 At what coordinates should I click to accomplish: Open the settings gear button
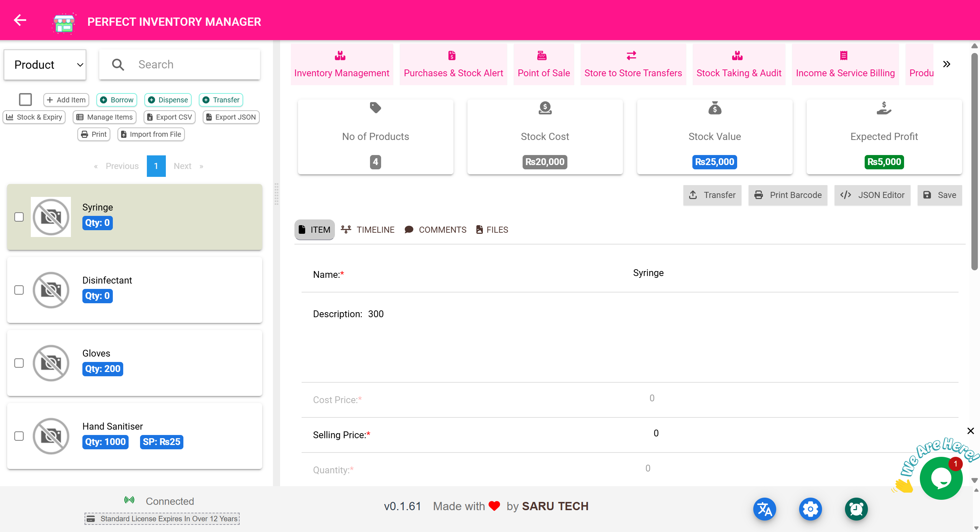810,509
